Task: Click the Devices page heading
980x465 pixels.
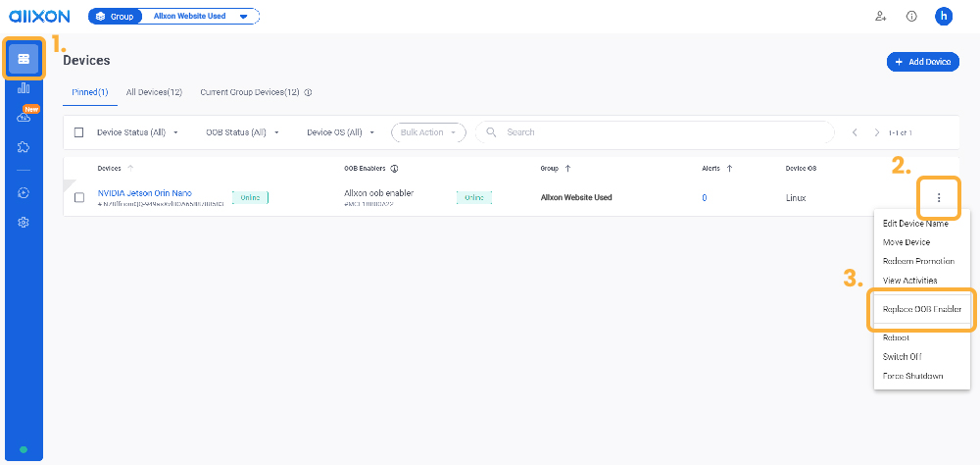Action: (x=86, y=61)
